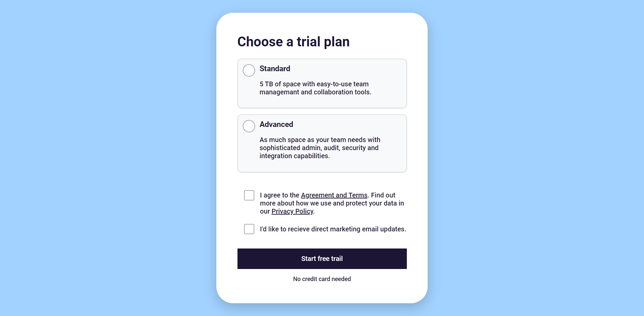Click the Choose a trial plan heading

pyautogui.click(x=293, y=42)
